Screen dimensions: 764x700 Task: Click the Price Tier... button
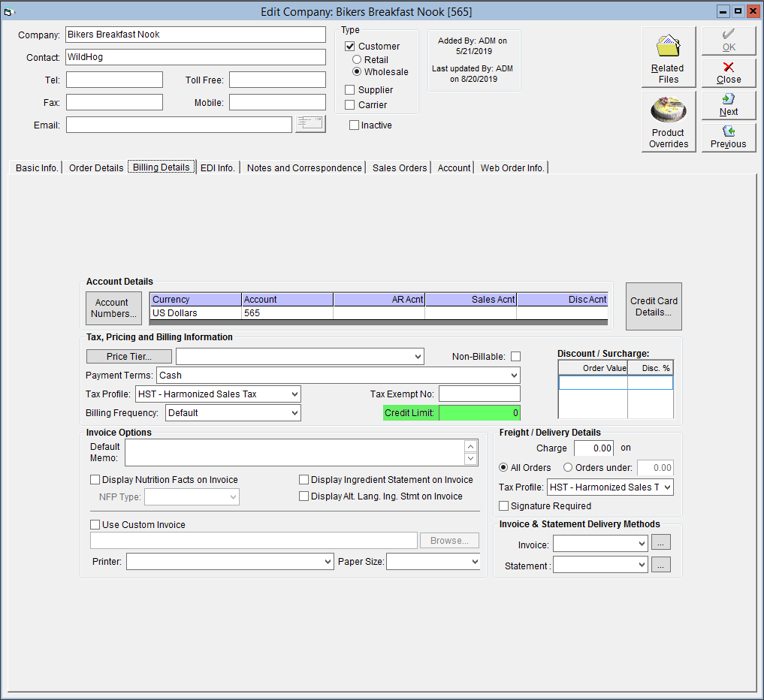point(129,357)
